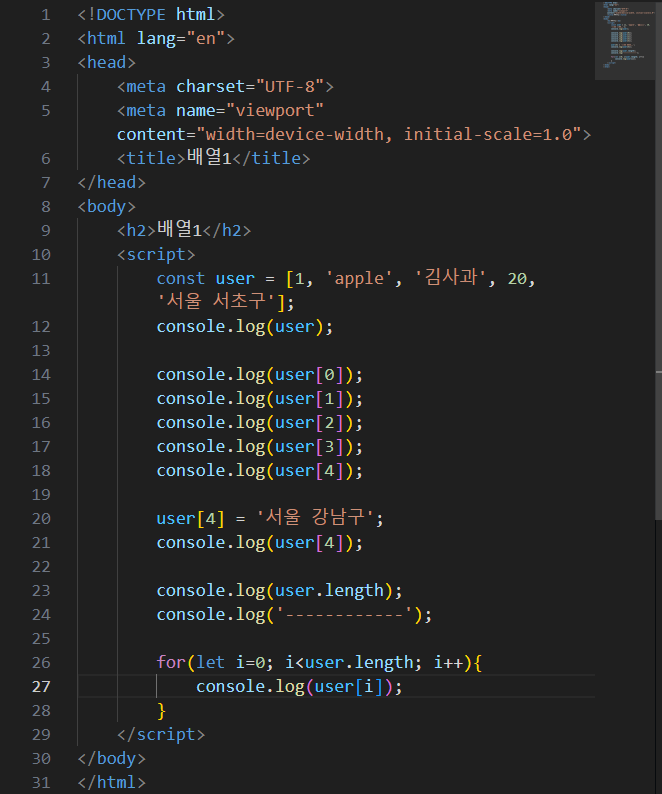The height and width of the screenshot is (794, 662).
Task: Click the console.log(user[3]) statement
Action: 259,447
